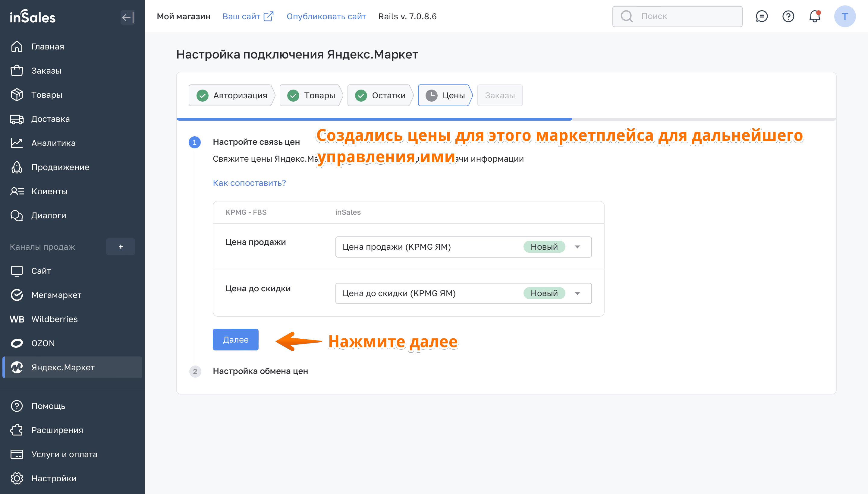Expand step 2 price exchange settings

click(x=260, y=371)
